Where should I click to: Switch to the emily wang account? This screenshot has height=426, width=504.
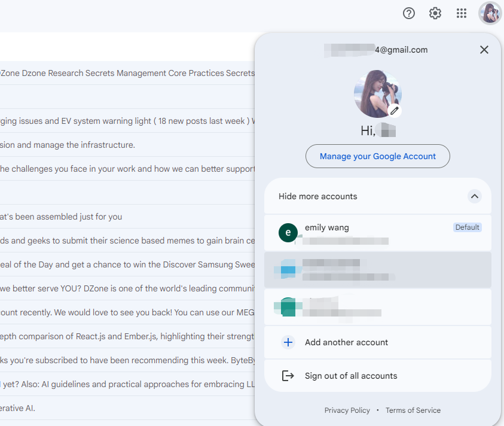[359, 233]
